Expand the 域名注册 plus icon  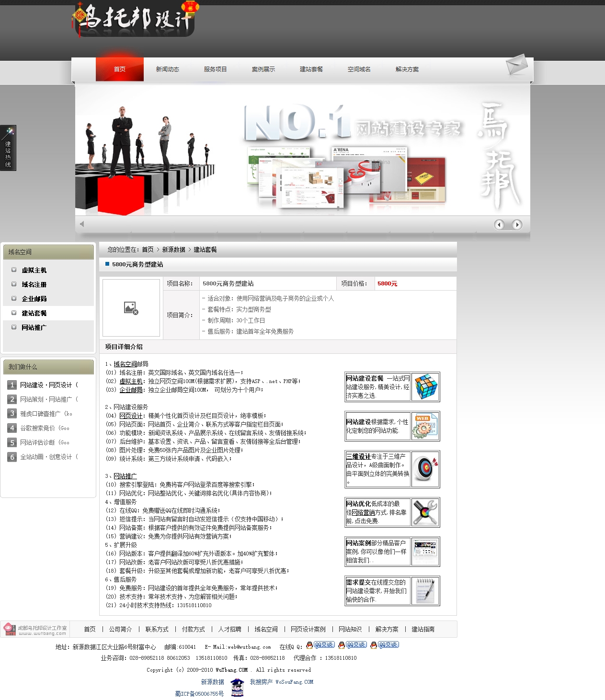(14, 284)
